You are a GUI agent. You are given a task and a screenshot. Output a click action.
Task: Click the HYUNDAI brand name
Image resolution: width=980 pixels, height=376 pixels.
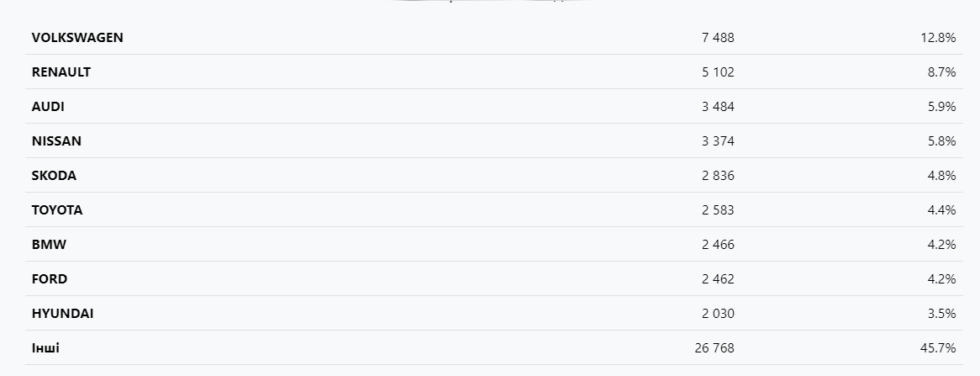(62, 314)
